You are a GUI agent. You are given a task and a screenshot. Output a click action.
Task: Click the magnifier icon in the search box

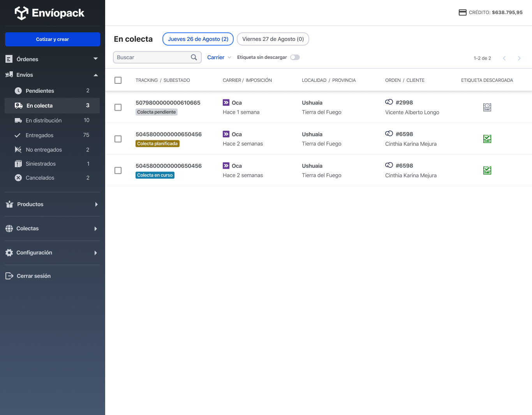[x=194, y=57]
